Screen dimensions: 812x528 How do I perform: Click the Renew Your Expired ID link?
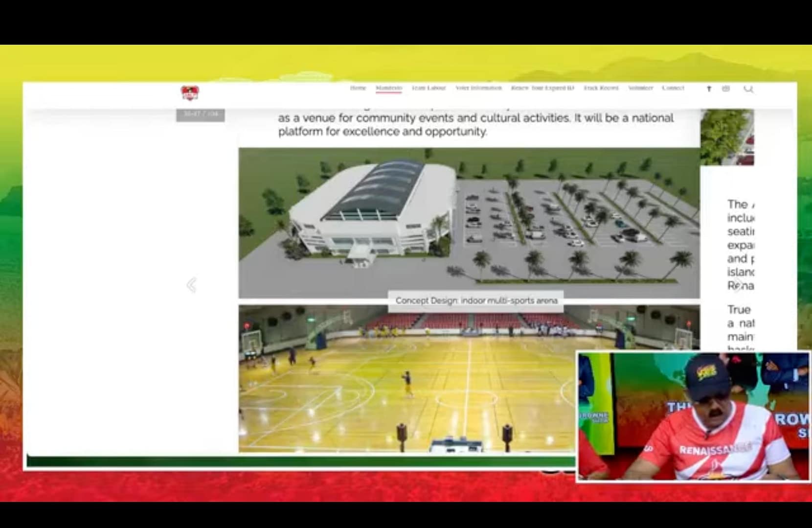pyautogui.click(x=542, y=88)
